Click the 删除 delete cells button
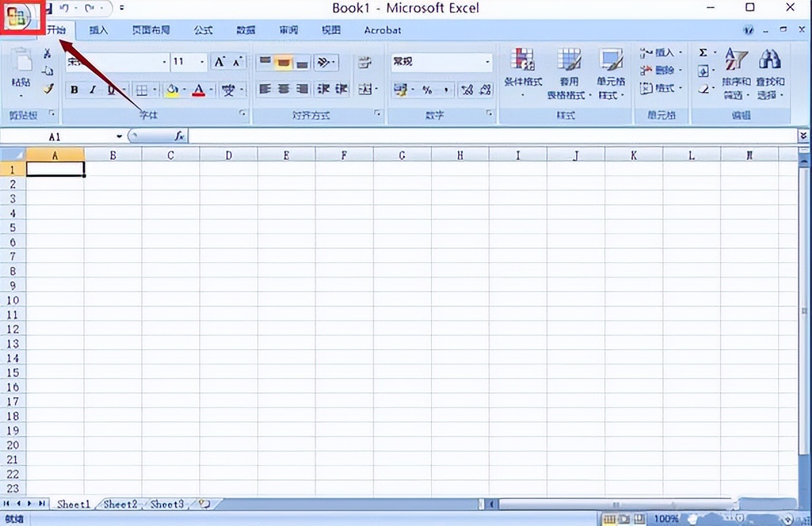 click(x=661, y=70)
